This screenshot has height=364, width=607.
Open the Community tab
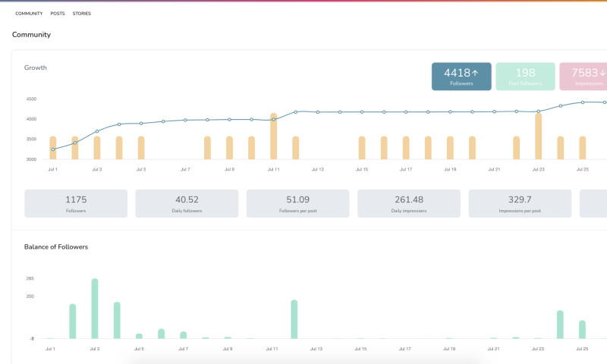[29, 14]
